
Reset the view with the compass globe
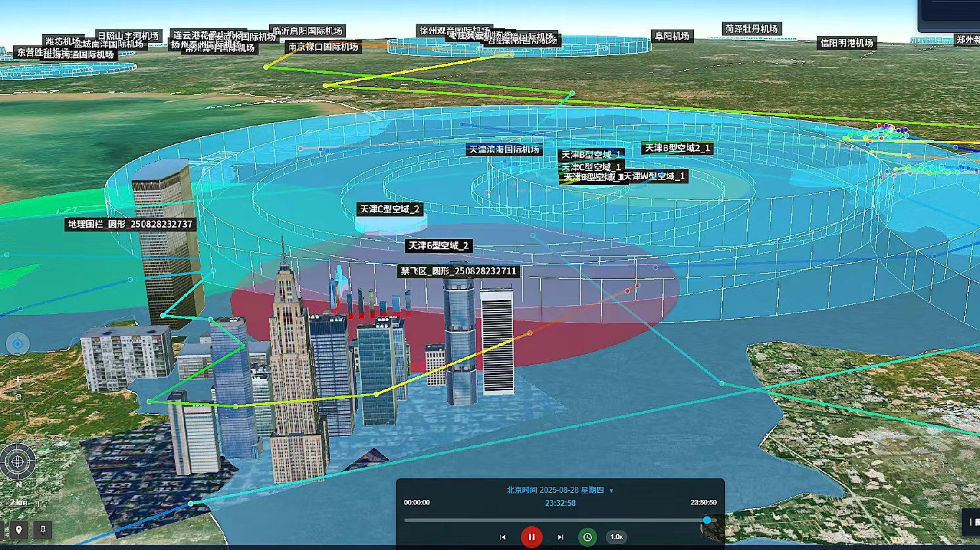tap(18, 461)
